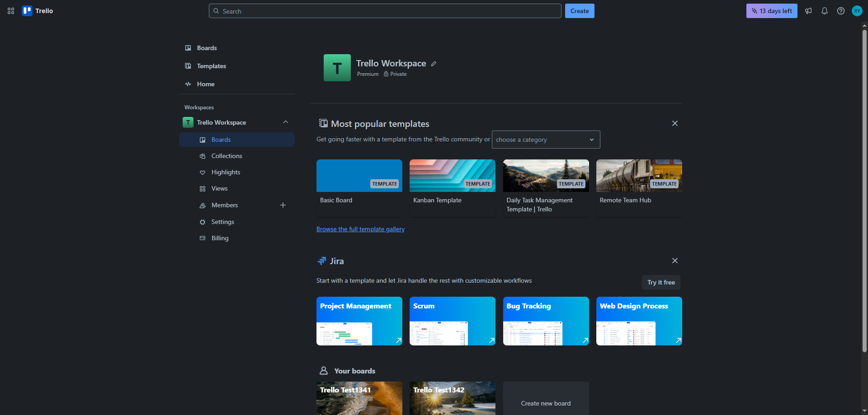Click the Your boards person icon

point(324,371)
